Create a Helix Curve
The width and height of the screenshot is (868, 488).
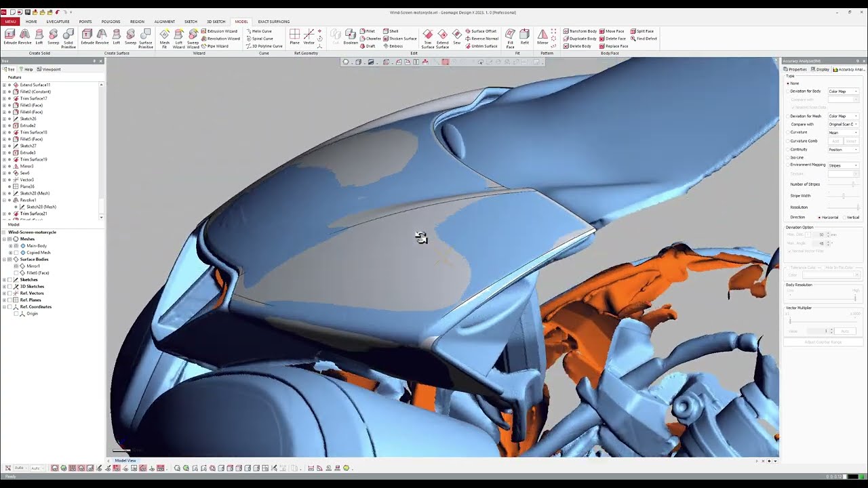click(259, 31)
